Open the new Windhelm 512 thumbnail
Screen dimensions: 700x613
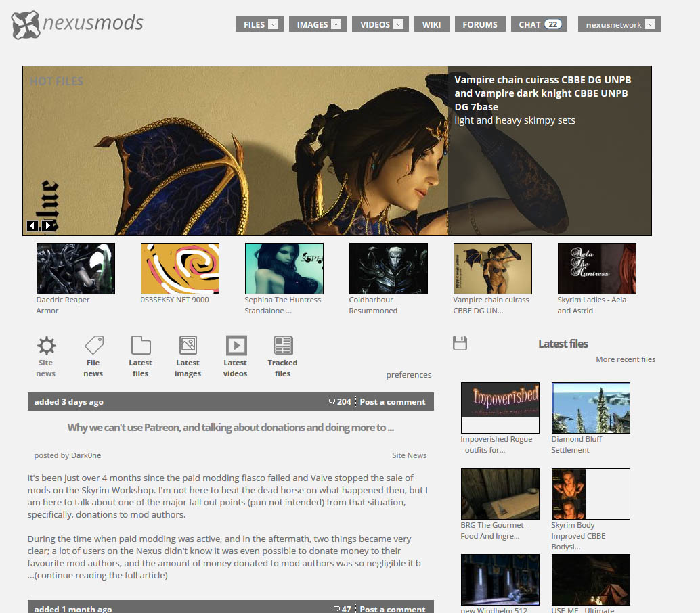500,580
